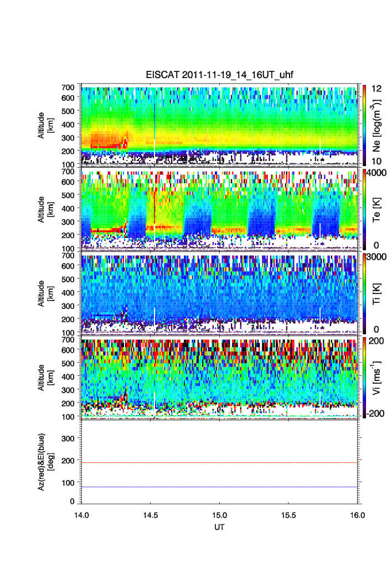Click the Te electron temperature color bar
The image size is (392, 588).
click(363, 209)
